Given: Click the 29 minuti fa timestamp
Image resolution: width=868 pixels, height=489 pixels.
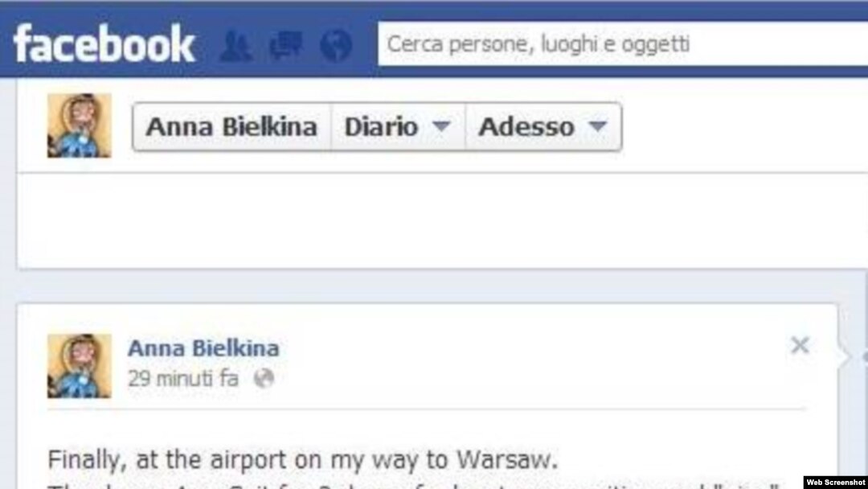Looking at the screenshot, I should 183,379.
